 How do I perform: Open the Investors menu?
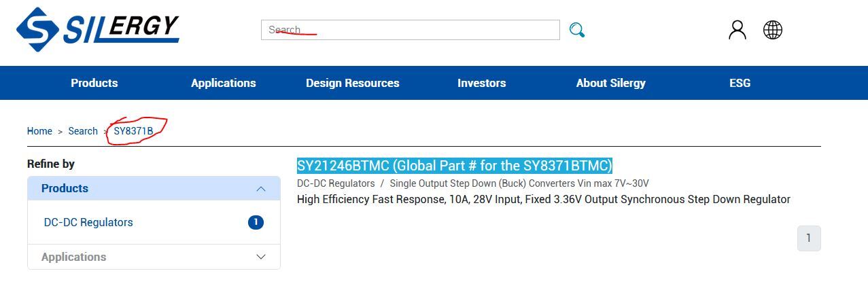pos(482,83)
